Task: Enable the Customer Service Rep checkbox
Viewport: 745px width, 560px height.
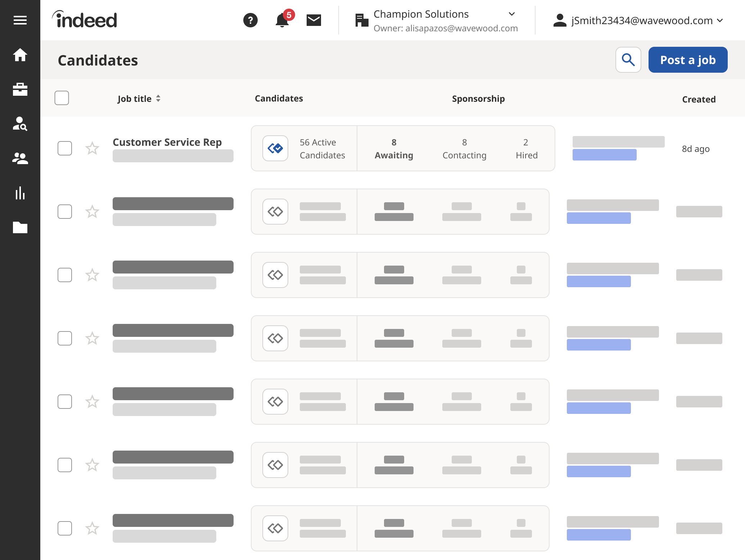Action: click(65, 148)
